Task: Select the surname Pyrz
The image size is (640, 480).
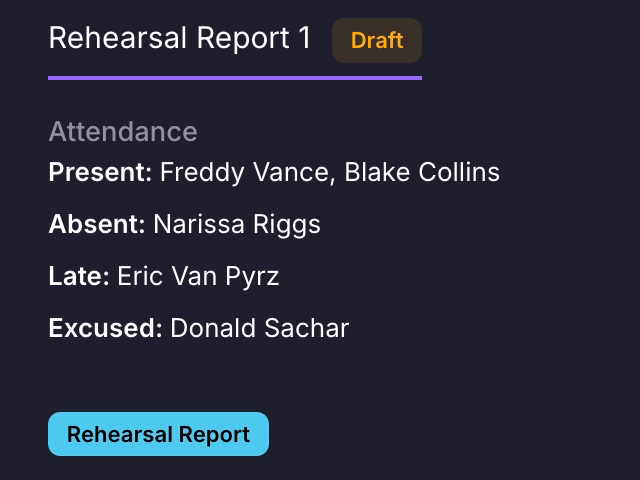Action: (252, 277)
